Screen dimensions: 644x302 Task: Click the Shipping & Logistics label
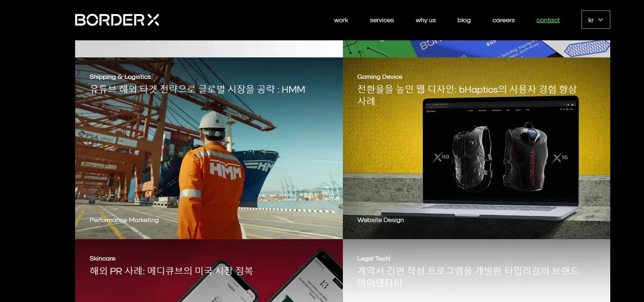[x=120, y=77]
